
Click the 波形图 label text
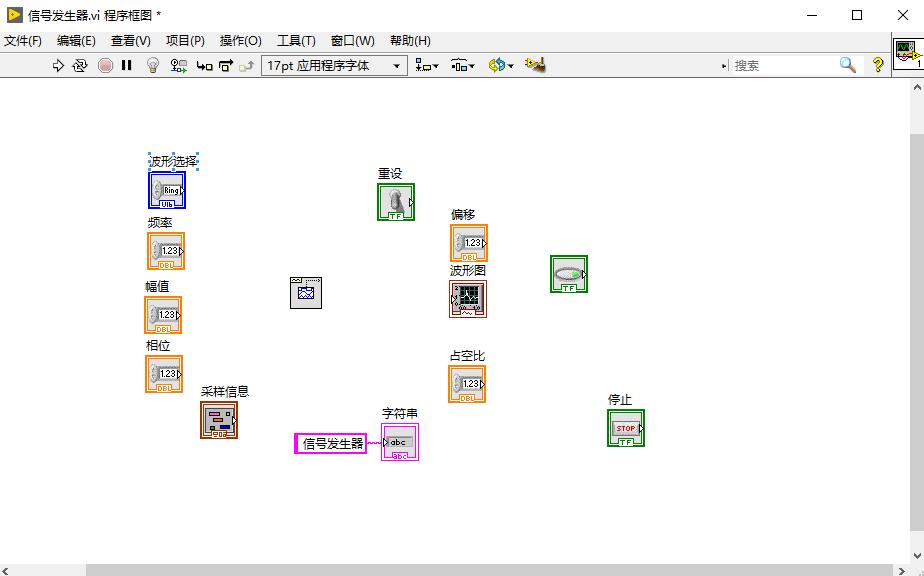tap(468, 270)
